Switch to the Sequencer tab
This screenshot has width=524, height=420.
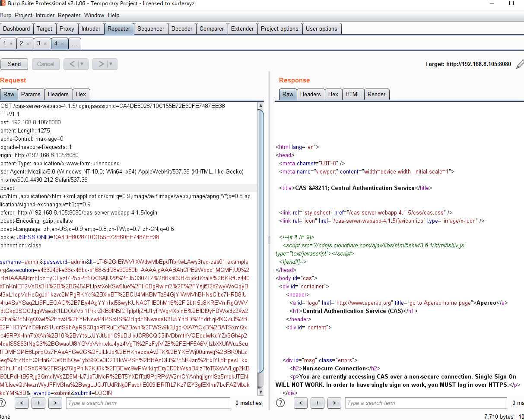coord(151,28)
